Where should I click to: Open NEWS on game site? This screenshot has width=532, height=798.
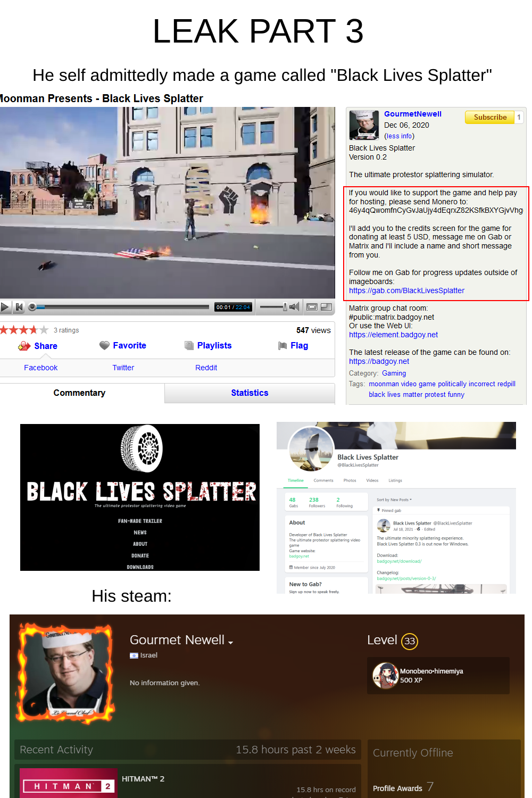coord(140,533)
